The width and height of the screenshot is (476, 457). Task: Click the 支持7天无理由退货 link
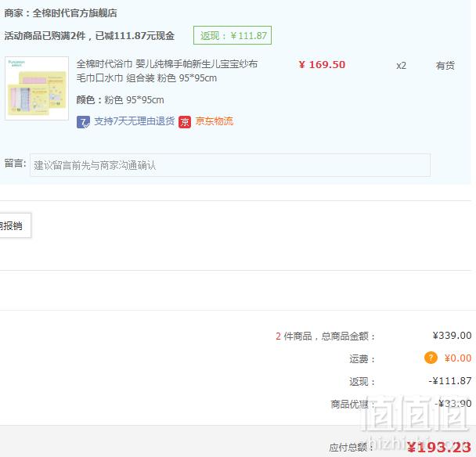(134, 121)
